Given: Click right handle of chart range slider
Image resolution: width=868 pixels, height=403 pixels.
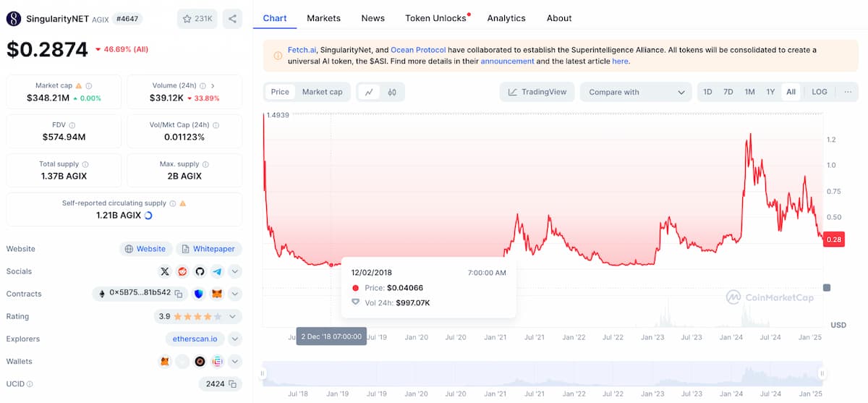Looking at the screenshot, I should pos(822,373).
